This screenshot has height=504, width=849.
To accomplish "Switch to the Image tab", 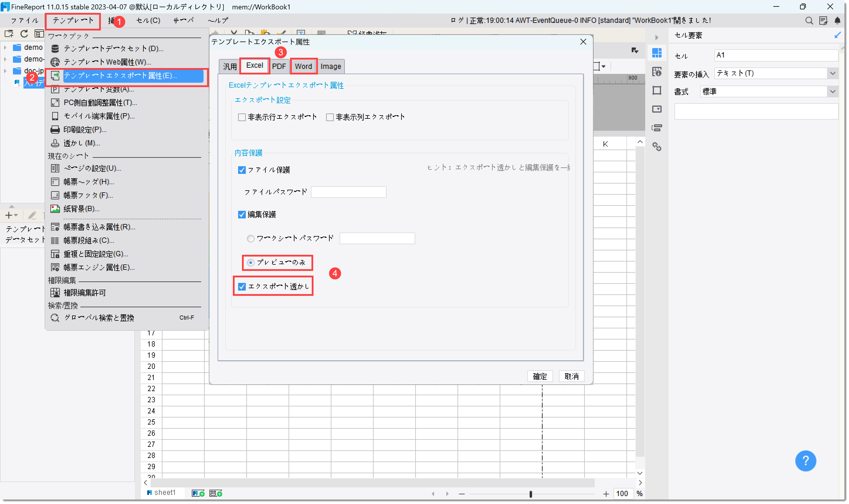I will tap(331, 67).
